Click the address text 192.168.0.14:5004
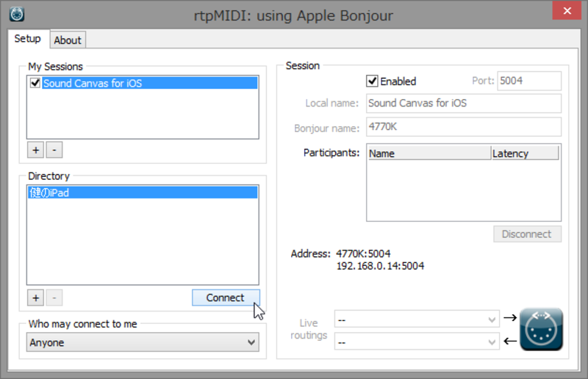 click(380, 266)
